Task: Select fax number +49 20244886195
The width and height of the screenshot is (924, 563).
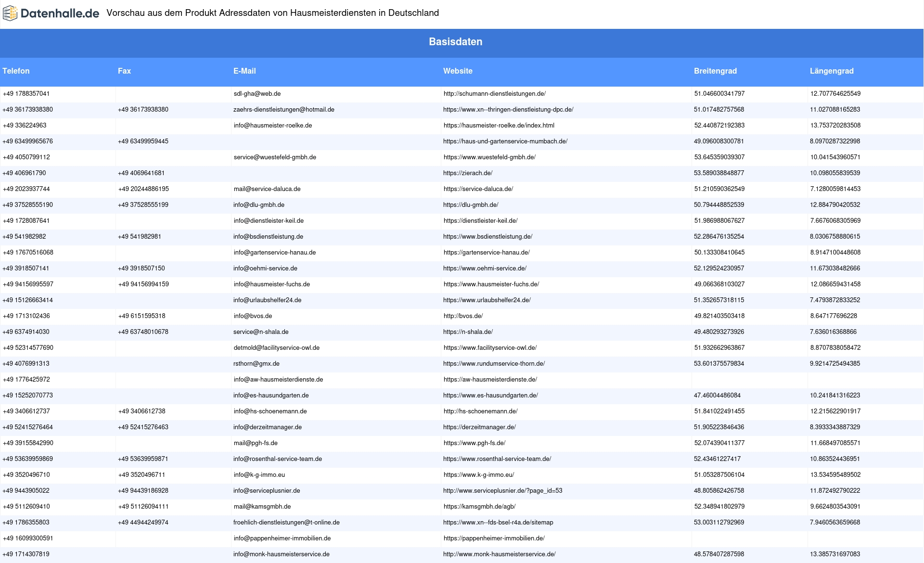Action: click(x=143, y=189)
